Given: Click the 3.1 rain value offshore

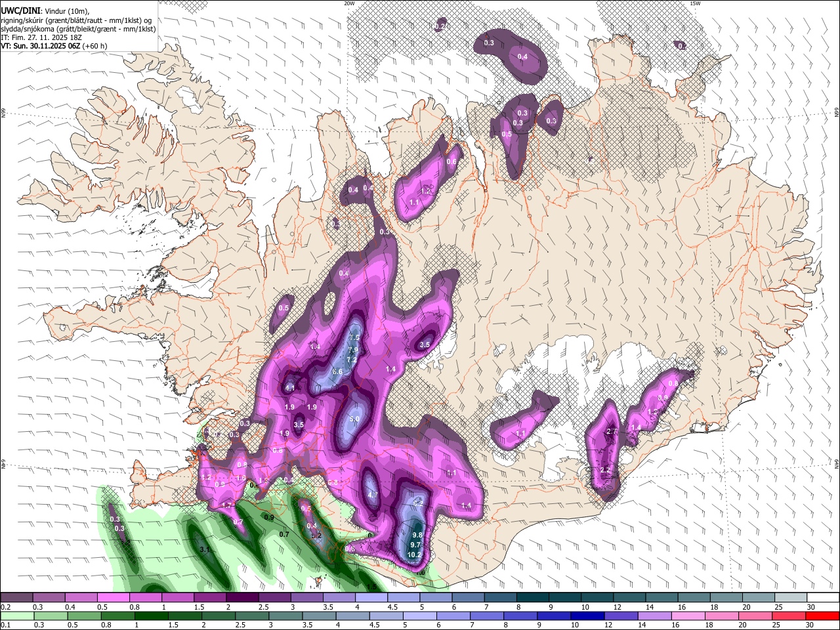Looking at the screenshot, I should click(204, 549).
